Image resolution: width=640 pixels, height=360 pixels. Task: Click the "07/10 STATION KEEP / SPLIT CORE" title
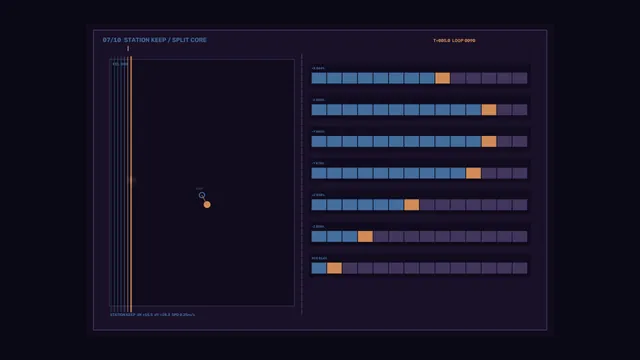154,40
